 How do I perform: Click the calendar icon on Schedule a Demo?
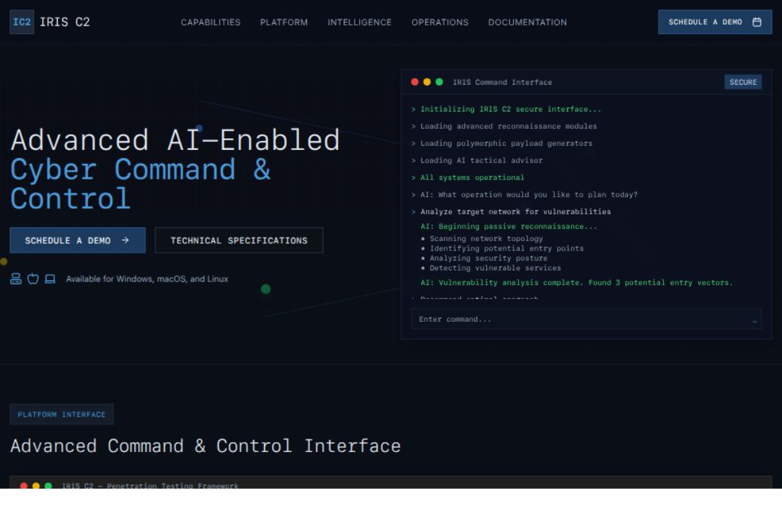point(757,21)
